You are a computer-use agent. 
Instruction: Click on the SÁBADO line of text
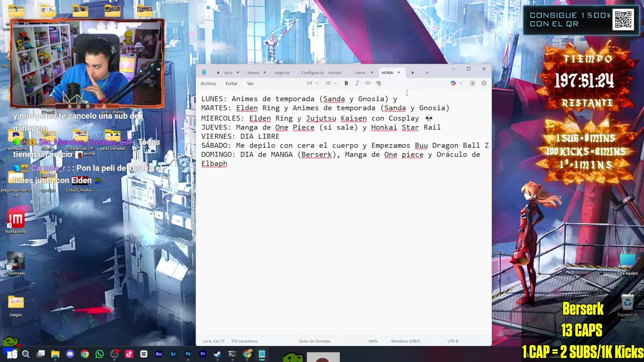point(345,146)
